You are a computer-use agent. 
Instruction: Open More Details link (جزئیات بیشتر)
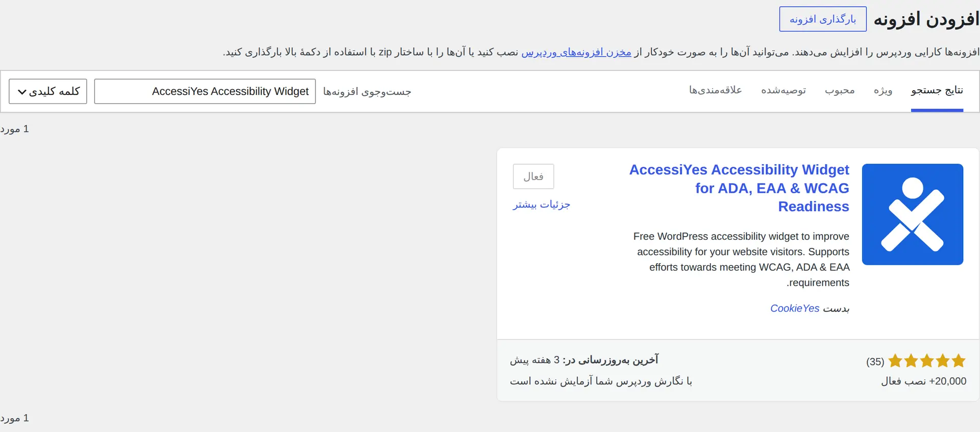tap(542, 205)
